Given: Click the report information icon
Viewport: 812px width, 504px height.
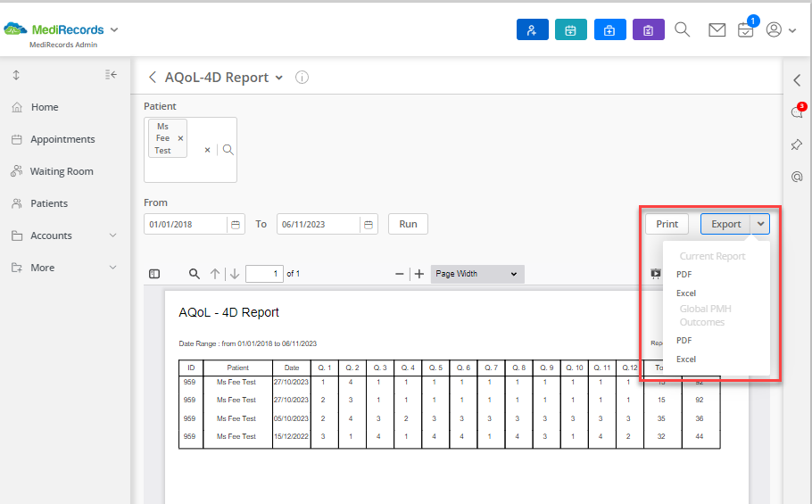Looking at the screenshot, I should click(x=302, y=77).
